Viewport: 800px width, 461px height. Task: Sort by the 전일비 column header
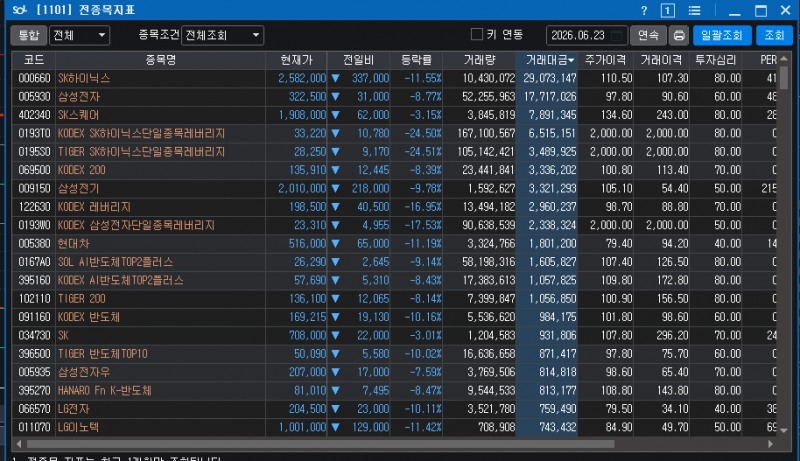(x=359, y=60)
